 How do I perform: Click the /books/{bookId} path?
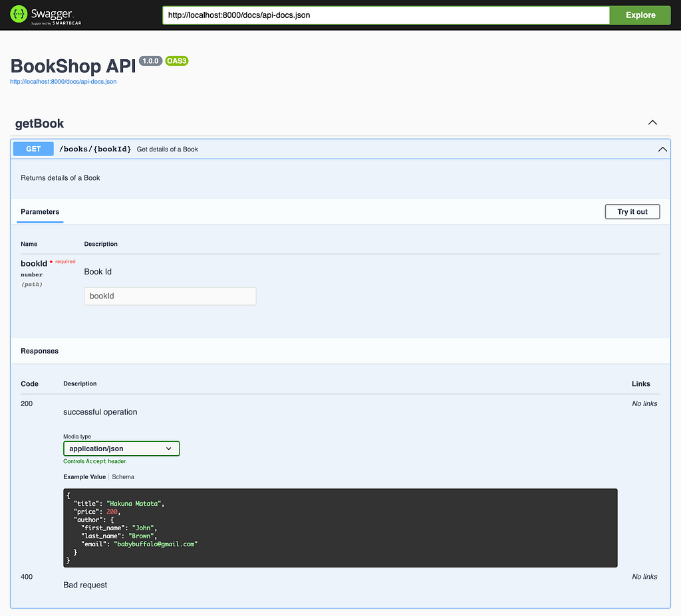tap(95, 149)
